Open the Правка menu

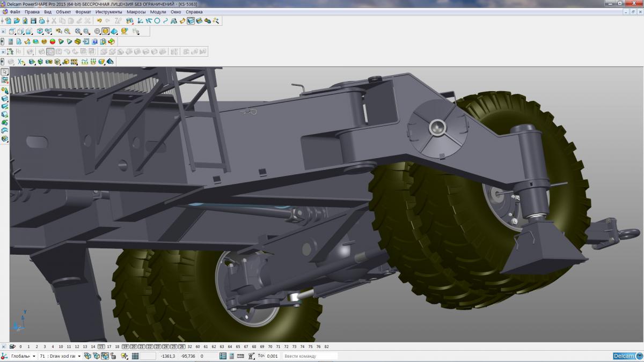[x=32, y=11]
